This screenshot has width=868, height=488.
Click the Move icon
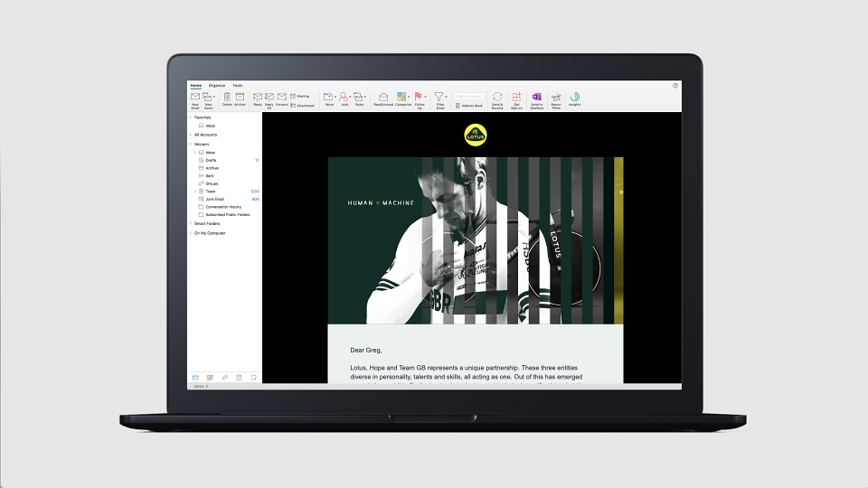tap(327, 97)
